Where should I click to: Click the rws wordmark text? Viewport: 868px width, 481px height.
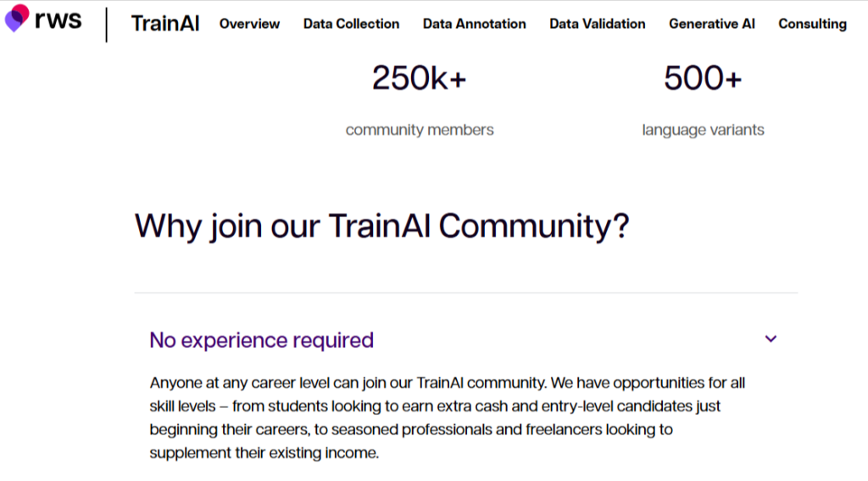(58, 19)
